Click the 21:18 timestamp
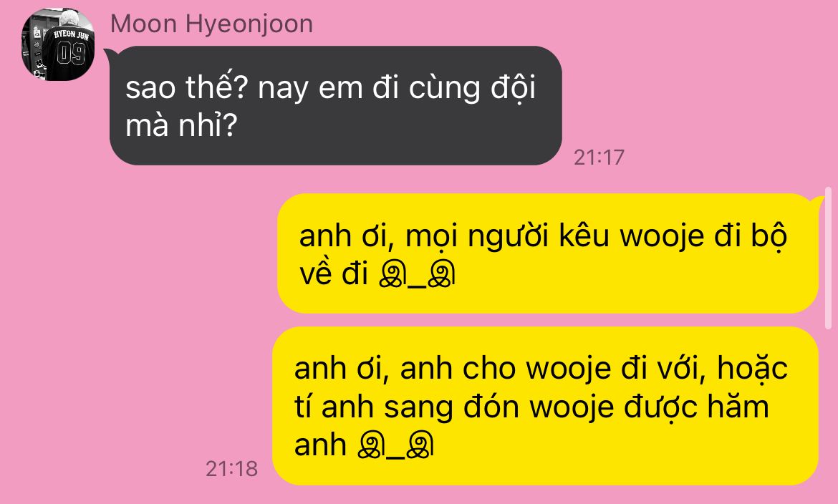 (x=231, y=469)
